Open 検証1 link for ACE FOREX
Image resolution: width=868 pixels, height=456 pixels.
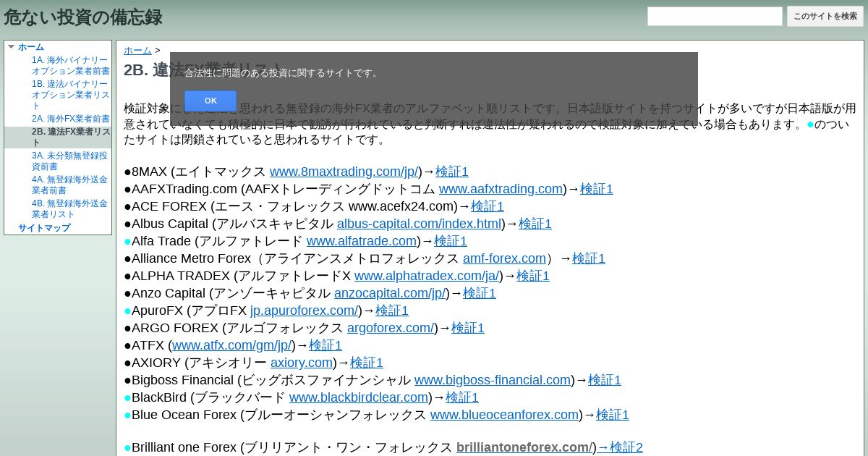tap(488, 206)
